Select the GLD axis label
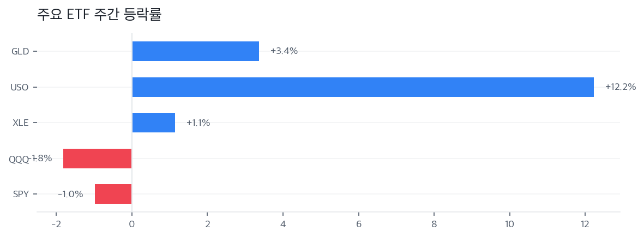Screen dimensions: 644x237 pos(20,51)
